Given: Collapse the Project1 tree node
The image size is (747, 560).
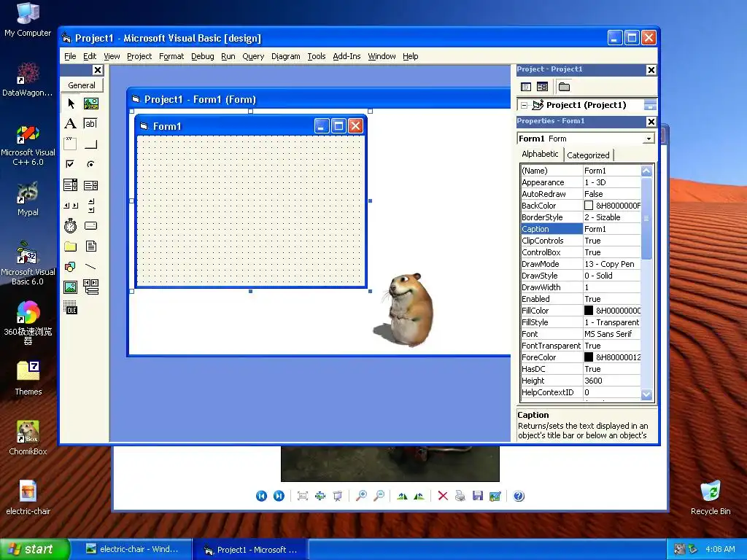Looking at the screenshot, I should click(x=524, y=105).
